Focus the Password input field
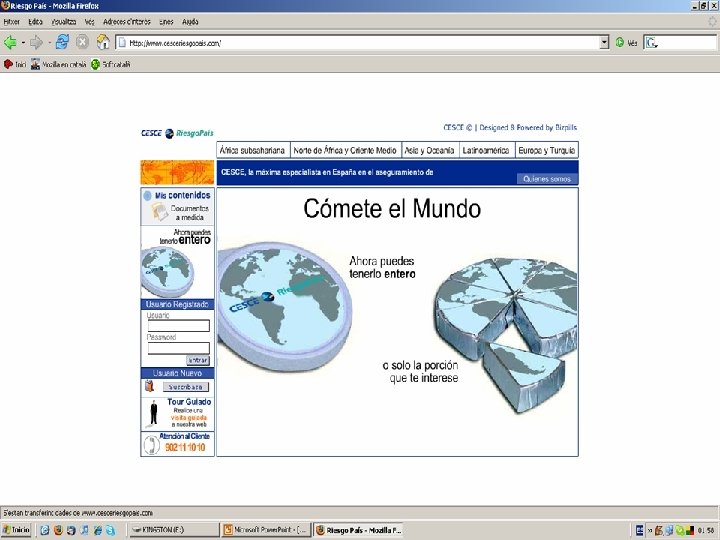The width and height of the screenshot is (720, 540). (179, 348)
